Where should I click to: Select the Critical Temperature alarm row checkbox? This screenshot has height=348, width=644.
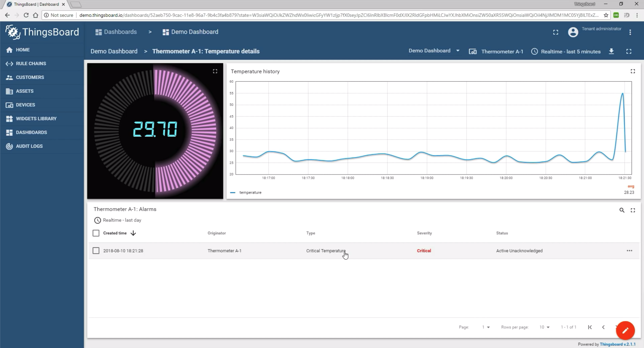[96, 251]
